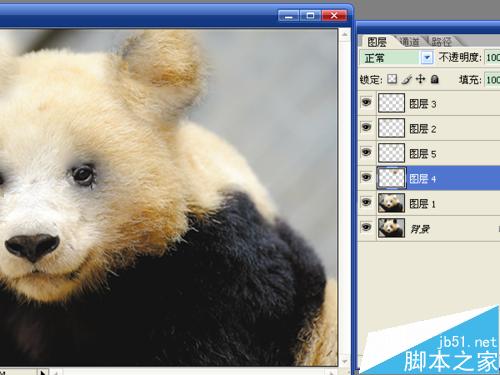Toggle lock position move icon

(420, 79)
